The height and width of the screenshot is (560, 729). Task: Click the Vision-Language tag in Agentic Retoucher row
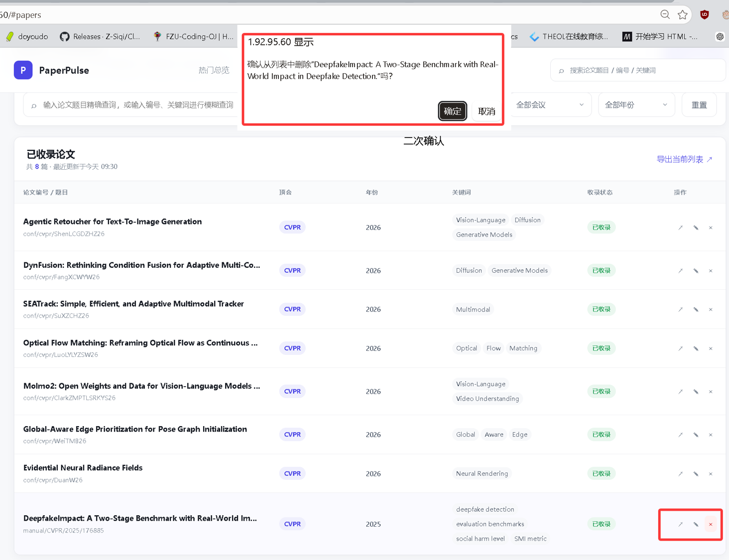tap(481, 220)
